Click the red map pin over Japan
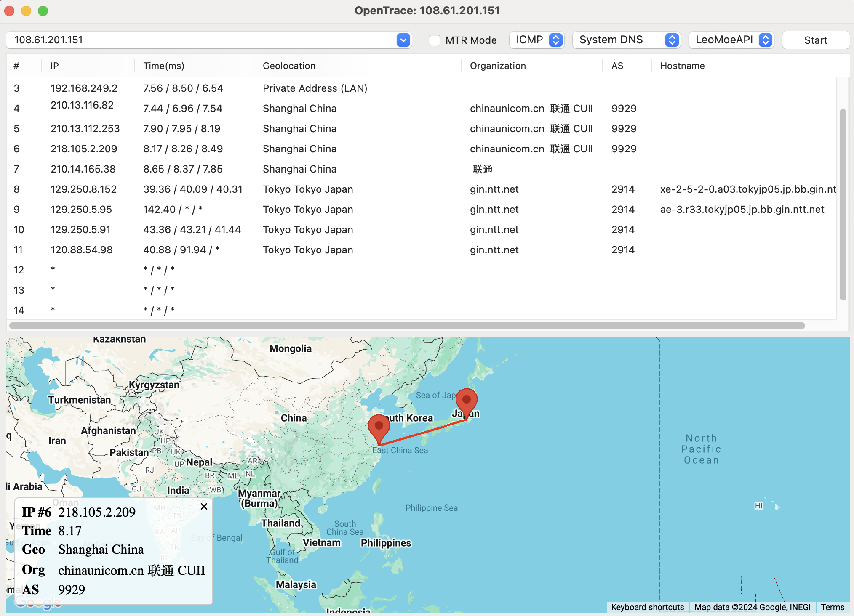Screen dimensions: 854x616 click(x=466, y=401)
